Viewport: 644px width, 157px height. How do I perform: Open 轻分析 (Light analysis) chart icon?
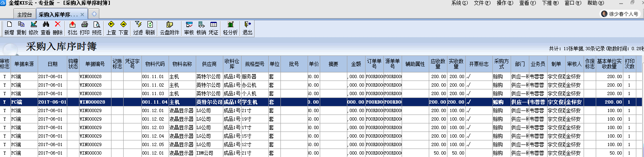tap(230, 28)
